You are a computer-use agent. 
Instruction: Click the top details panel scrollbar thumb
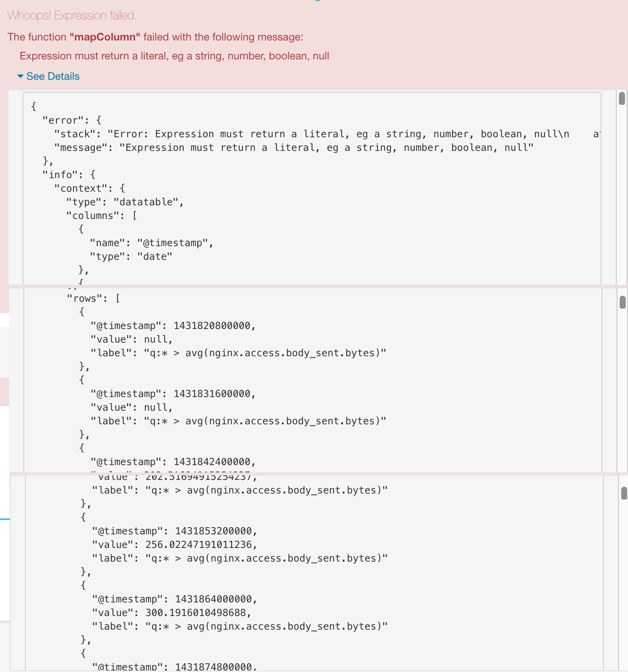click(x=622, y=98)
